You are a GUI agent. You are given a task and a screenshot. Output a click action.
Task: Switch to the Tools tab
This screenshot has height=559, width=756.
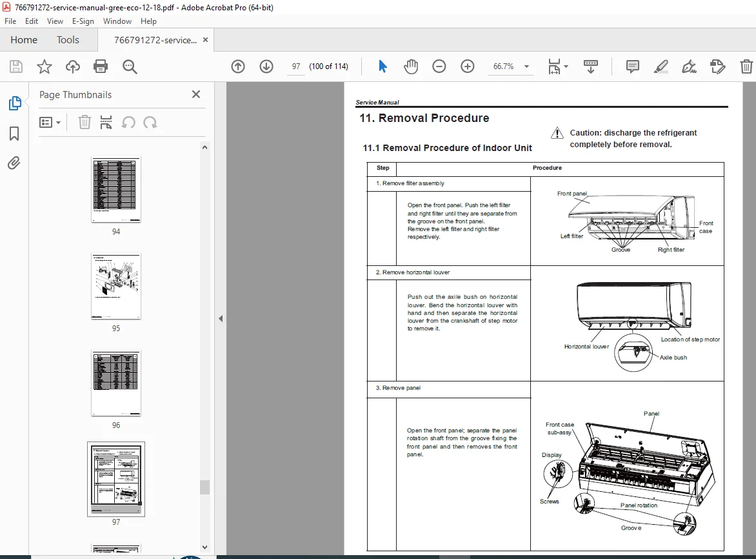(x=68, y=40)
